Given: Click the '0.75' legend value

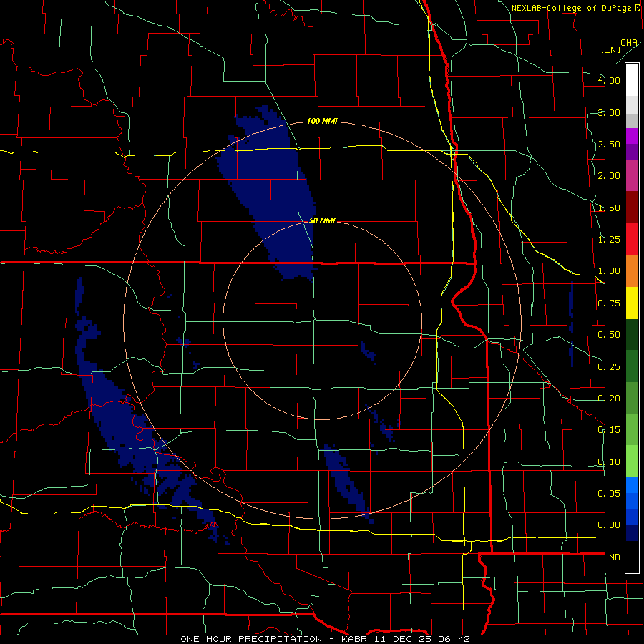Looking at the screenshot, I should coord(609,303).
